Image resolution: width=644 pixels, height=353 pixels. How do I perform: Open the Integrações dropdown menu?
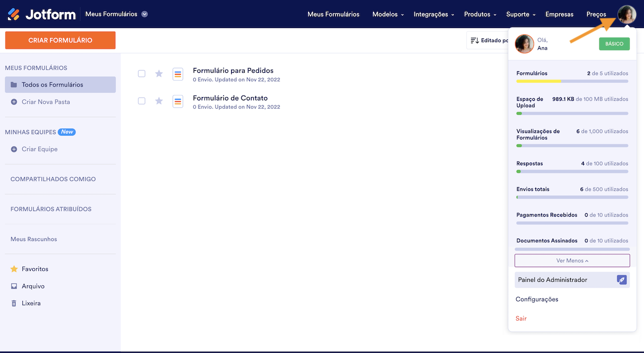(x=434, y=14)
